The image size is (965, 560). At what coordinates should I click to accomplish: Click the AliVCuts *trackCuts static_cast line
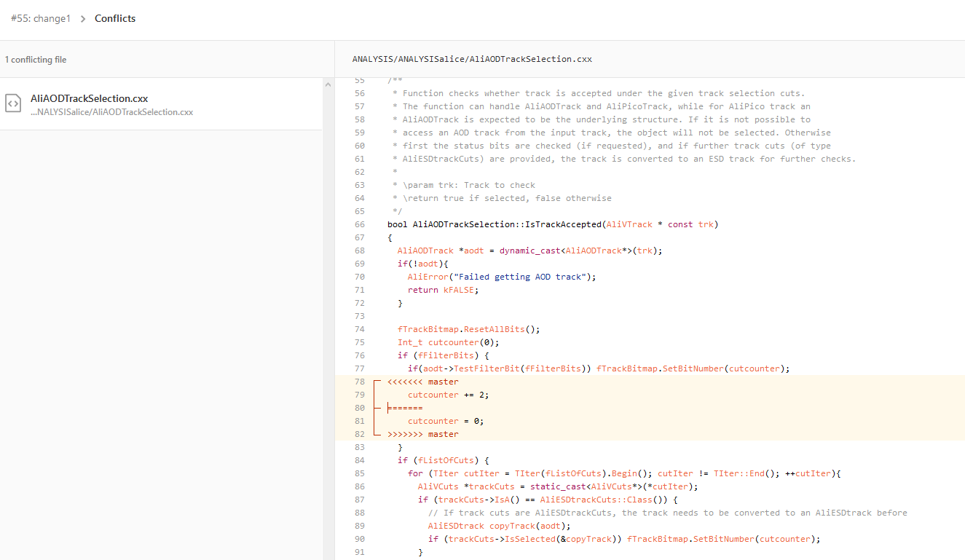point(558,486)
